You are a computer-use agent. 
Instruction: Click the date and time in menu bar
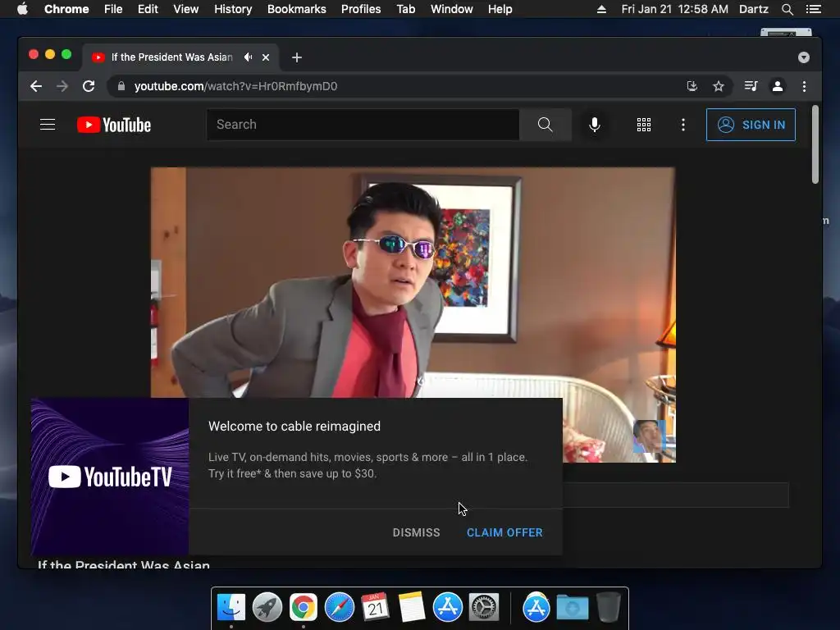pos(674,9)
